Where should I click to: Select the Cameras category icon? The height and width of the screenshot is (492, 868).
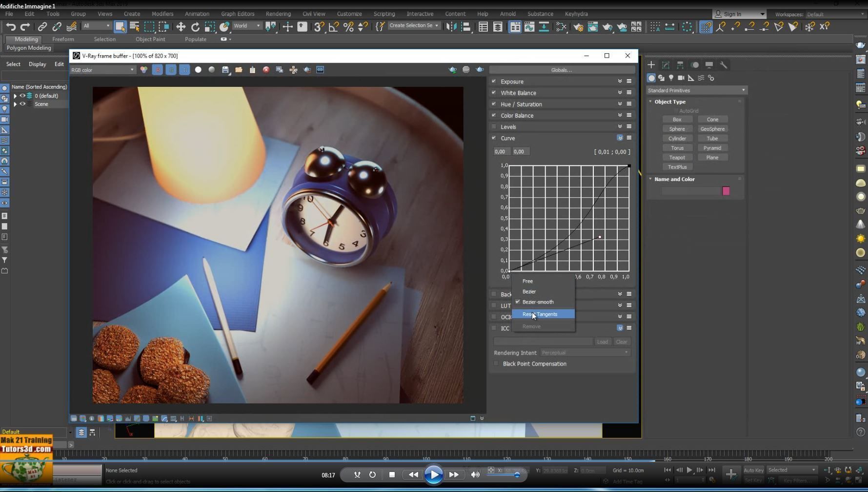point(681,78)
